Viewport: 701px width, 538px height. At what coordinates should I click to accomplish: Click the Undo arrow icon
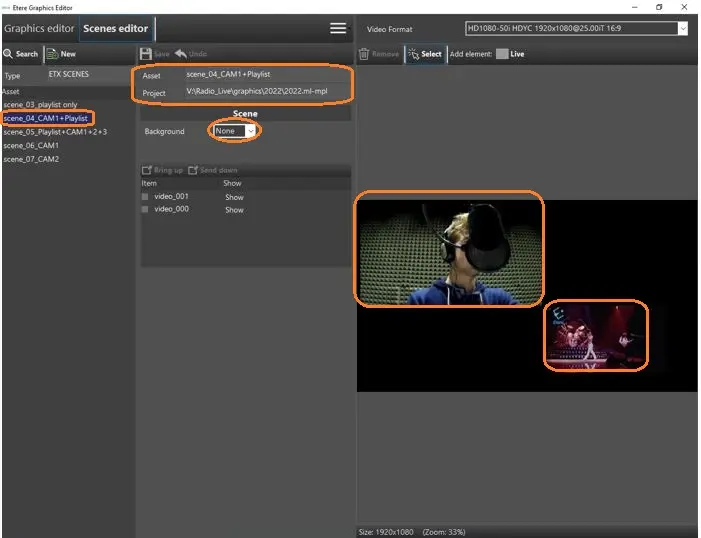[181, 54]
